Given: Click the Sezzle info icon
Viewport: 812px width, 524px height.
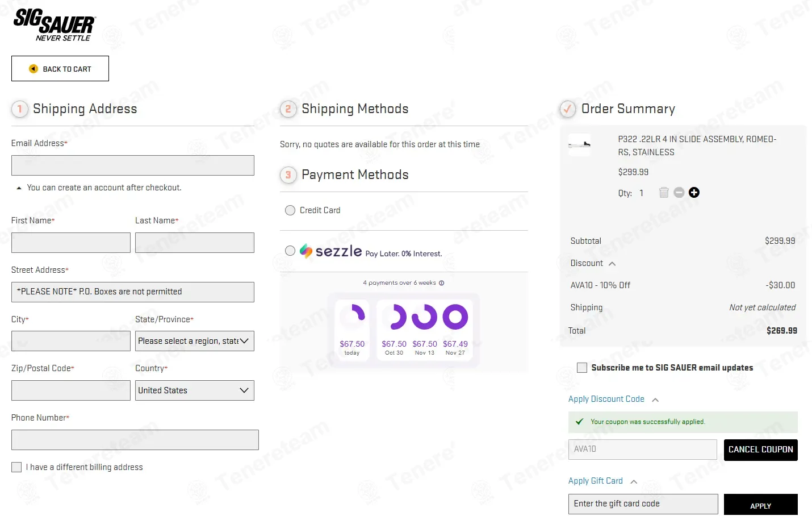Looking at the screenshot, I should (x=442, y=283).
